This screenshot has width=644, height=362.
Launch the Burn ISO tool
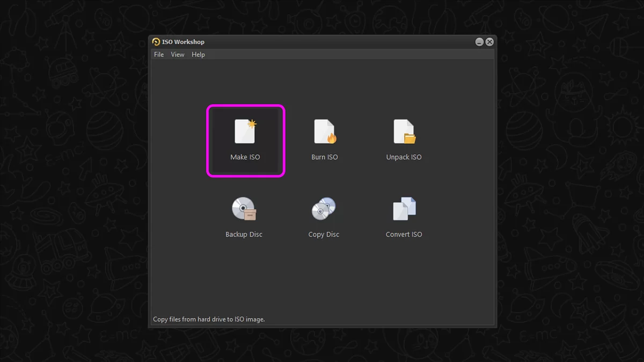[x=325, y=141]
